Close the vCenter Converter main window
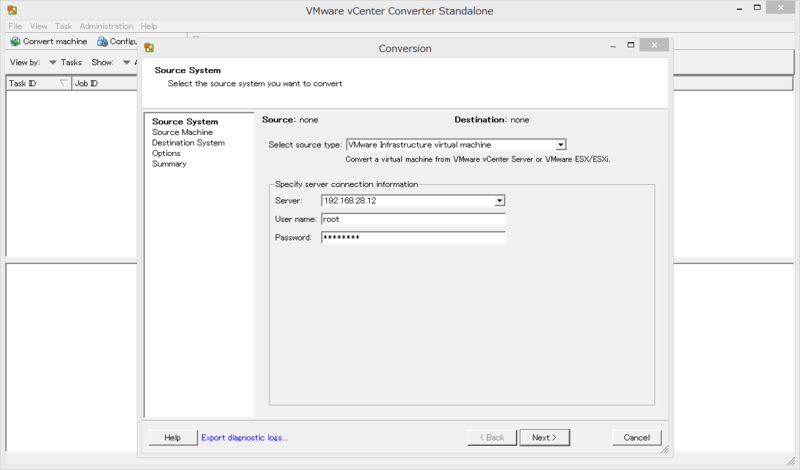This screenshot has height=470, width=800. tap(781, 7)
